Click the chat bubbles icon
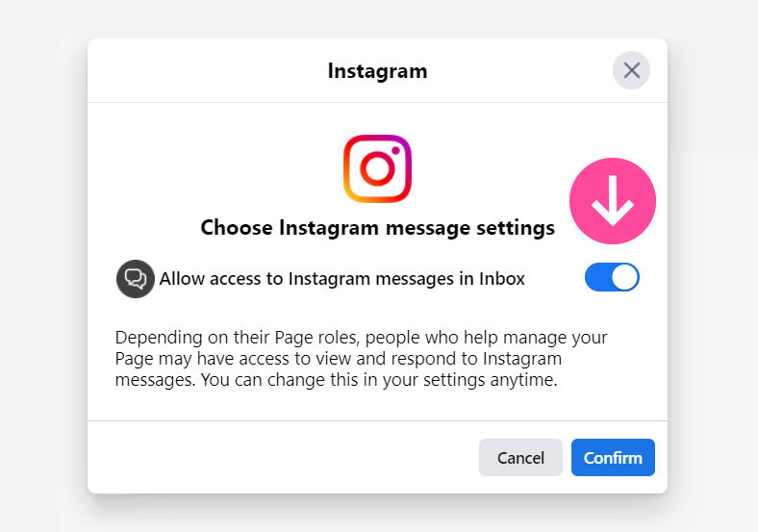 pyautogui.click(x=136, y=279)
